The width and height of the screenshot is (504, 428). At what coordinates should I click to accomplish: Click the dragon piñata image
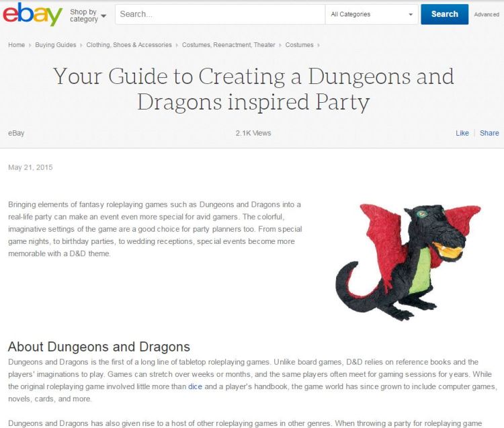pyautogui.click(x=408, y=262)
